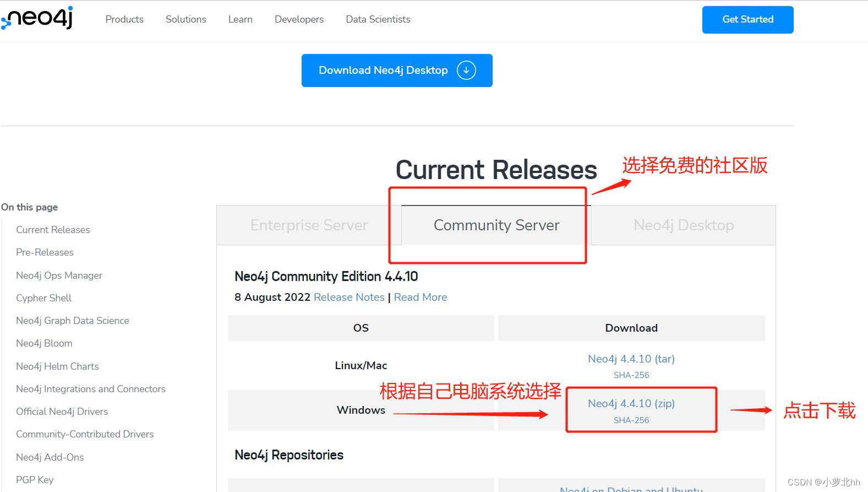868x492 pixels.
Task: Open SHA-256 link under zip download
Action: [631, 420]
